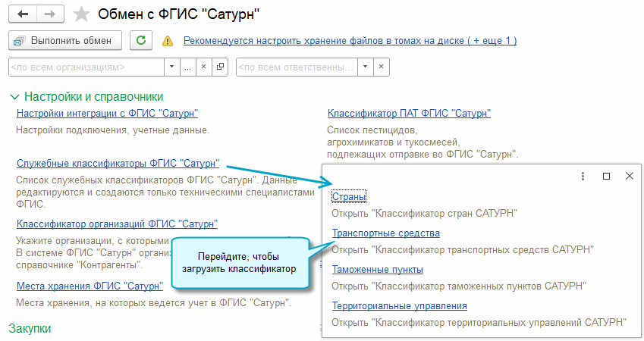Open the Транспортные средства classifier
Image resolution: width=644 pixels, height=341 pixels.
coord(385,233)
